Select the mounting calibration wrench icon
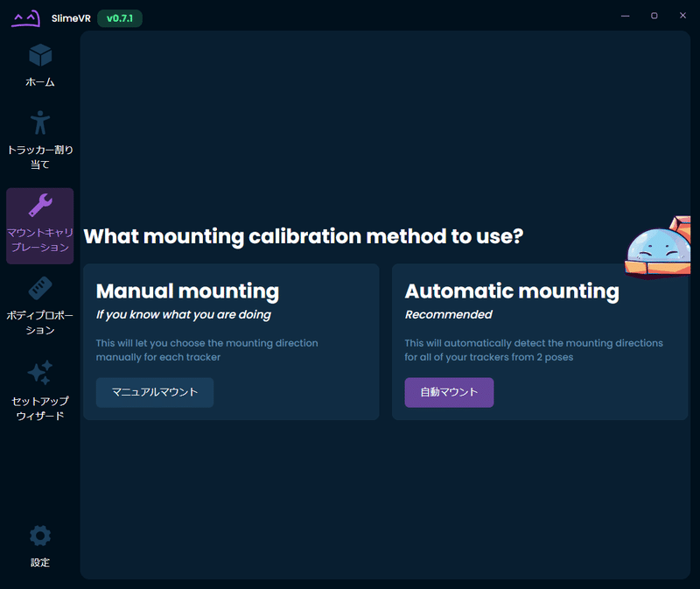Viewport: 700px width, 589px height. pos(40,206)
